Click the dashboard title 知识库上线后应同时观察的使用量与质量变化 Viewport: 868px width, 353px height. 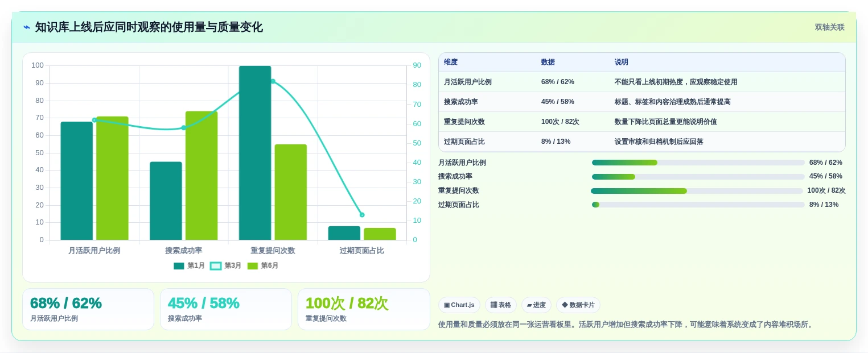pos(149,27)
